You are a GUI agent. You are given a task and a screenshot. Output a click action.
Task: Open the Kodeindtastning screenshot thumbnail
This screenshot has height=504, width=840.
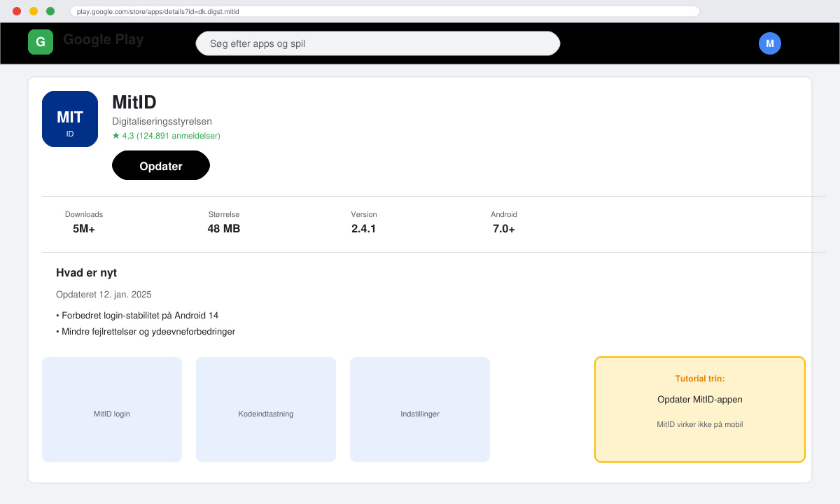[x=266, y=409]
